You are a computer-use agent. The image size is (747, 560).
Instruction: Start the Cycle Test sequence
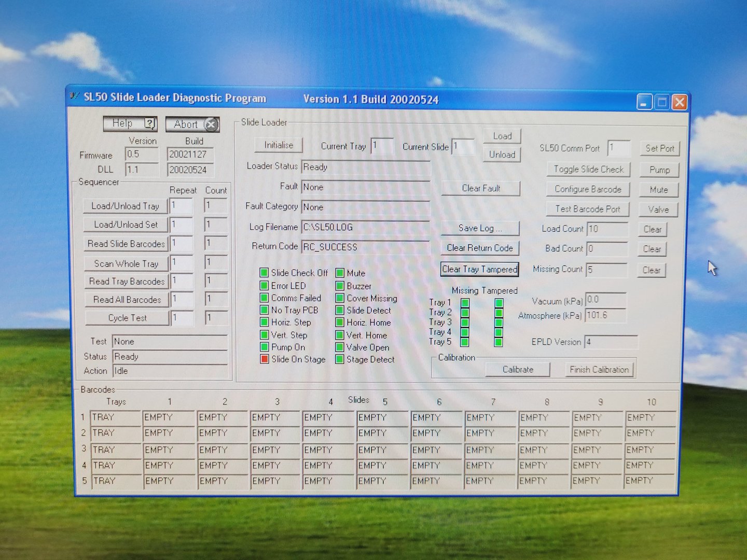click(127, 318)
